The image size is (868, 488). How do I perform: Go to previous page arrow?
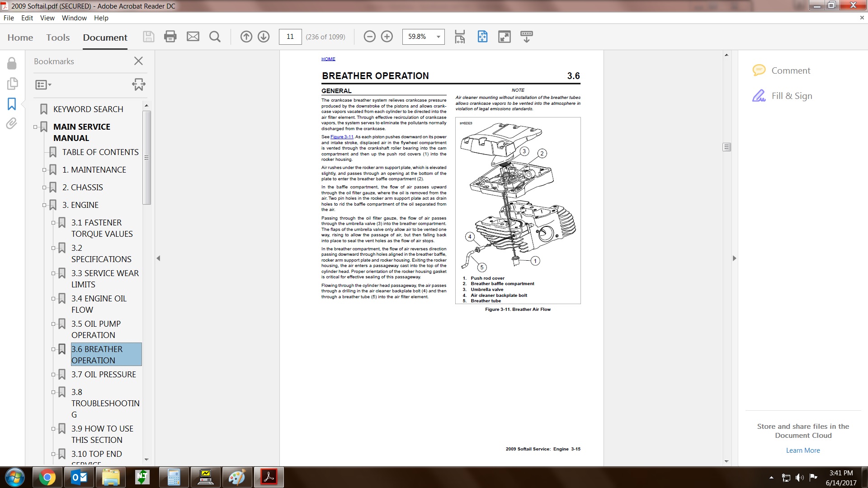[246, 37]
